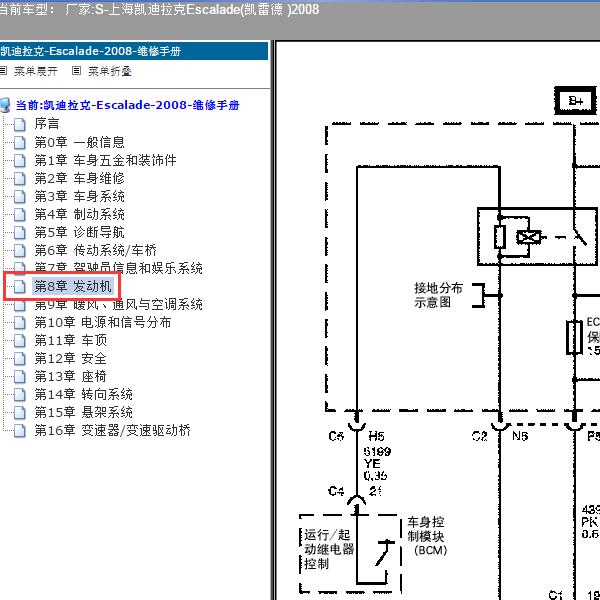Click page icon beside 第13章 座椅
This screenshot has width=600, height=600.
20,376
